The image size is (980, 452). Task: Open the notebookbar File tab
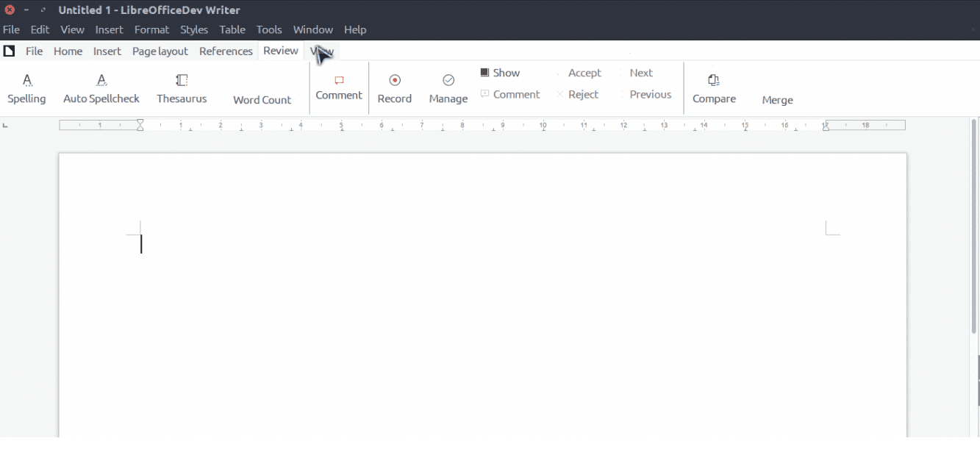click(x=35, y=51)
